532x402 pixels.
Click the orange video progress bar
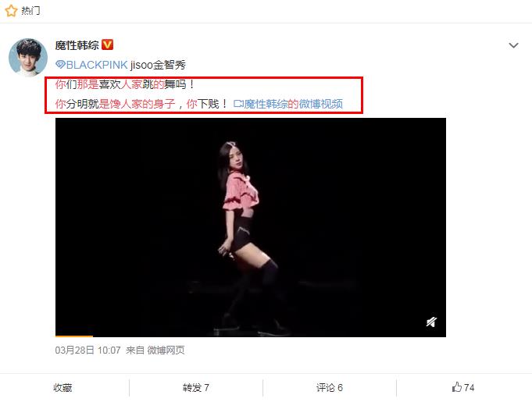[x=74, y=336]
